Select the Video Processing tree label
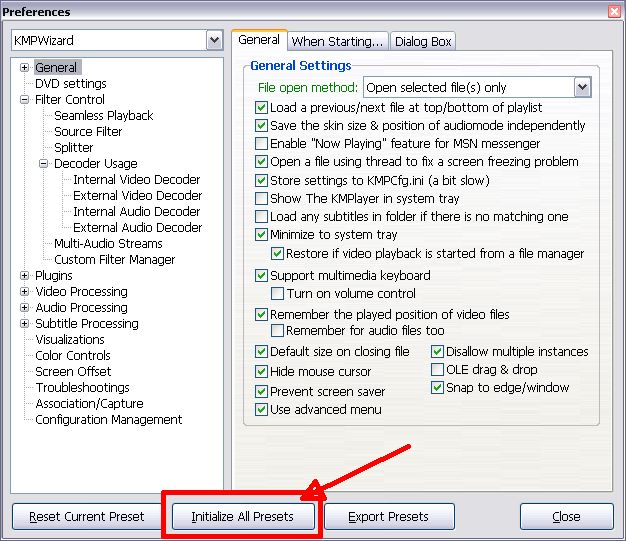Image resolution: width=626 pixels, height=541 pixels. [81, 291]
